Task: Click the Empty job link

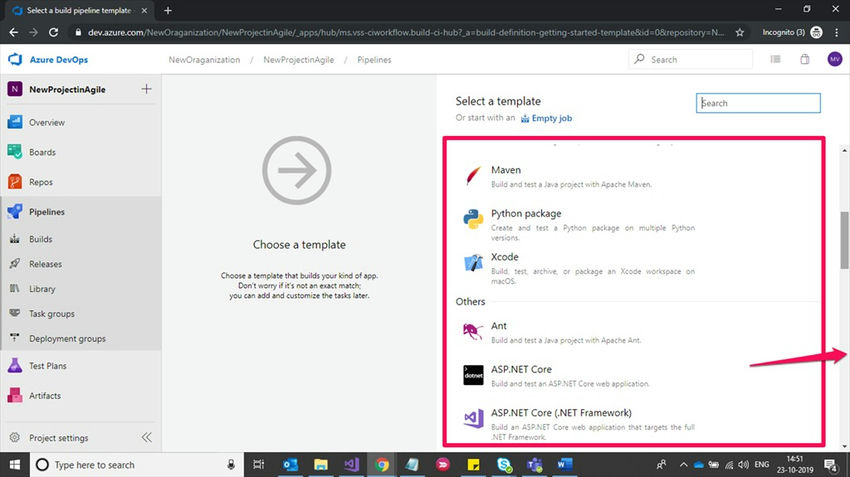Action: click(546, 118)
